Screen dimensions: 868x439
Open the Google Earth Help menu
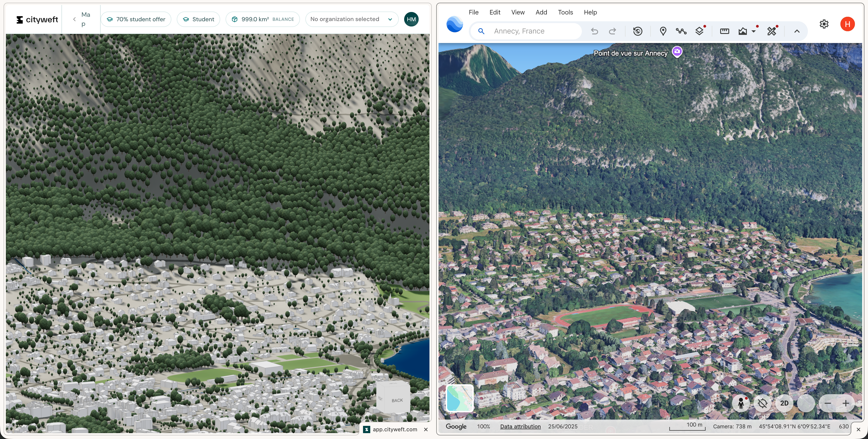pyautogui.click(x=590, y=12)
